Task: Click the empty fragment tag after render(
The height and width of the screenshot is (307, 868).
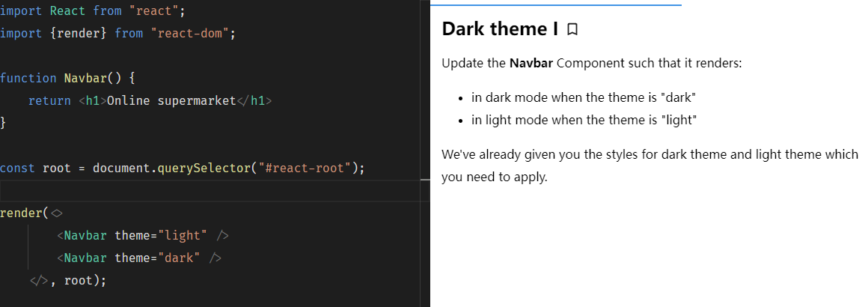Action: 57,213
